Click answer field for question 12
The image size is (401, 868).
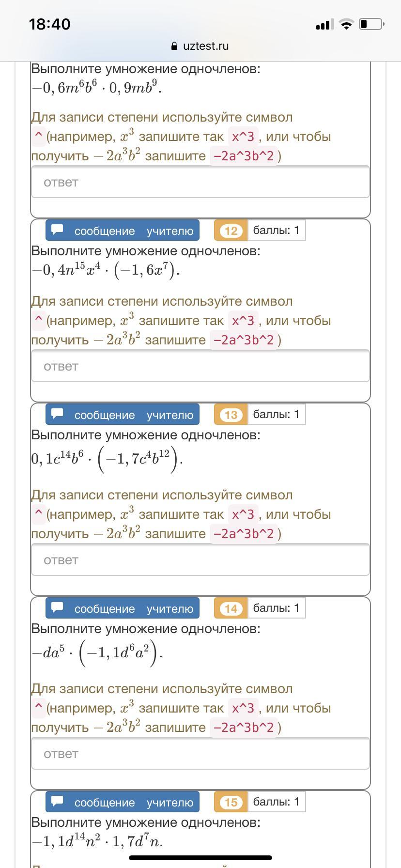(x=200, y=366)
